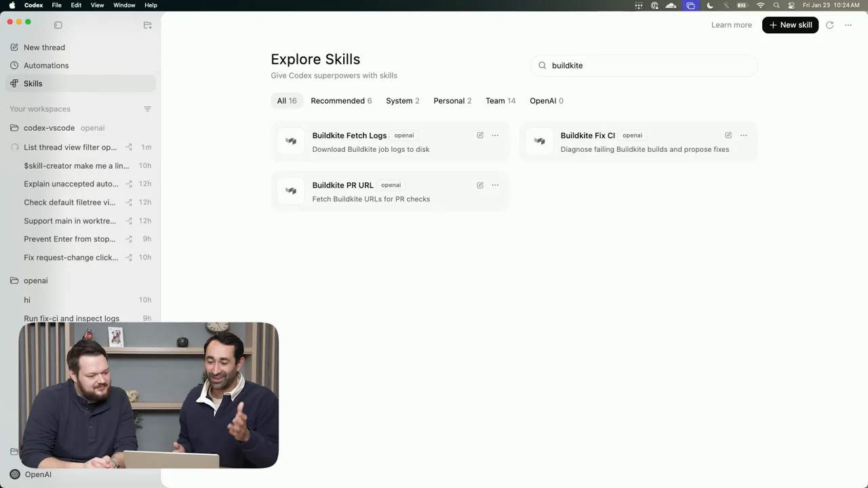Click the OpenAI account label at bottom
Image resolution: width=868 pixels, height=488 pixels.
click(38, 474)
